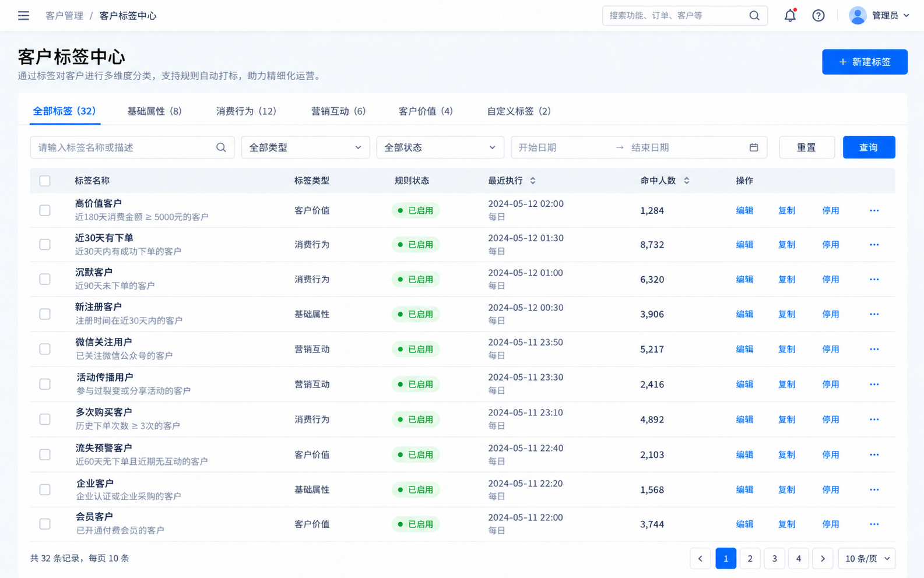
Task: Switch to 自定义标签 (2) tab
Action: coord(519,111)
